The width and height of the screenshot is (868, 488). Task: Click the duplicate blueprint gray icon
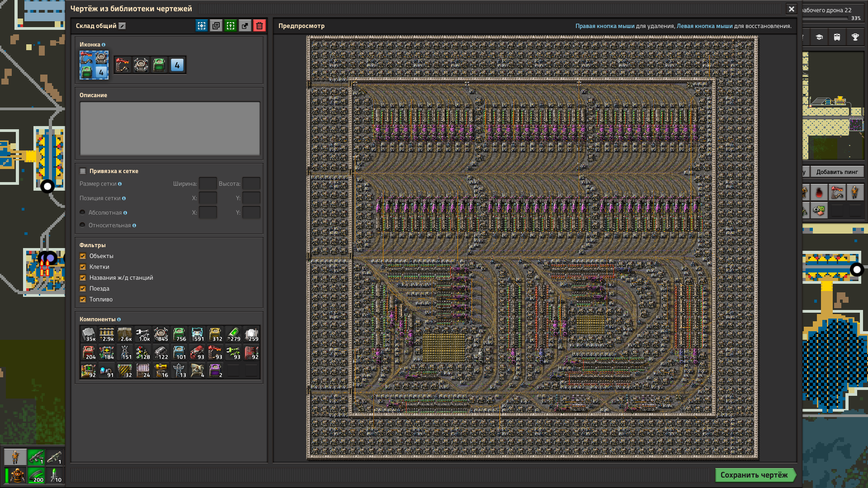pyautogui.click(x=216, y=26)
